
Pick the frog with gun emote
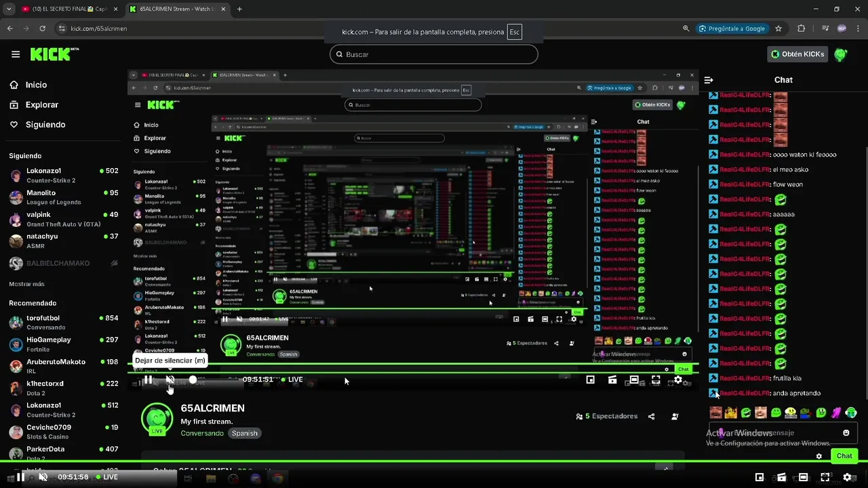[806, 412]
